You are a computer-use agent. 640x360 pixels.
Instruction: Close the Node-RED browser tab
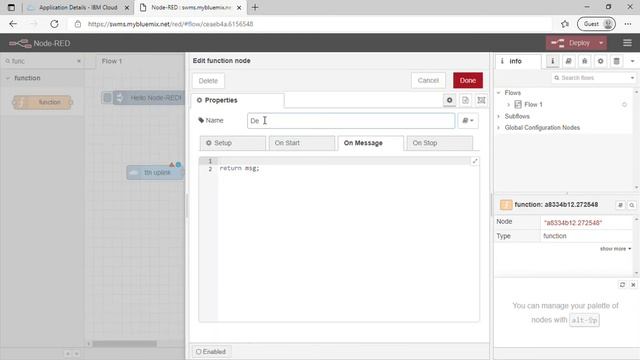pos(239,7)
